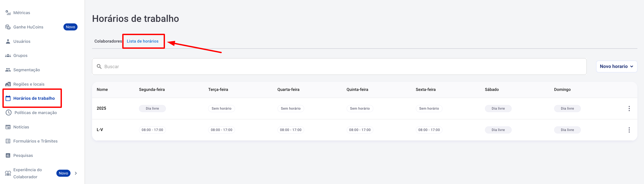The image size is (644, 184).
Task: Click the Domingo column header
Action: [x=562, y=90]
